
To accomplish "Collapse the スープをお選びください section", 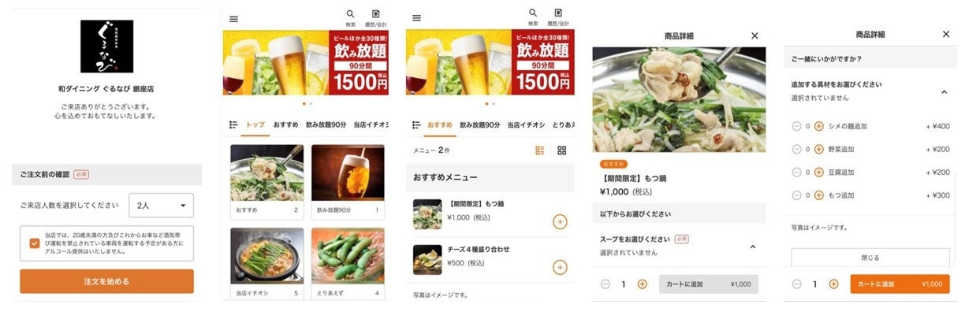I will point(752,246).
